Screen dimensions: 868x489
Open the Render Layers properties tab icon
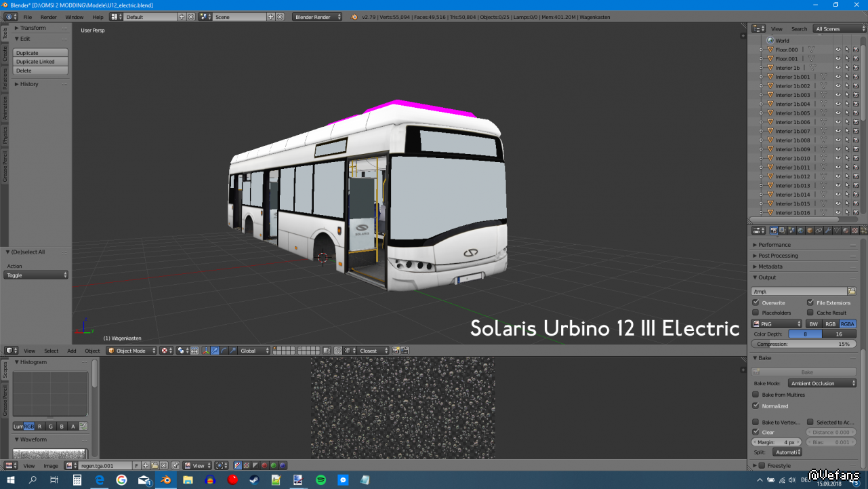[783, 231]
